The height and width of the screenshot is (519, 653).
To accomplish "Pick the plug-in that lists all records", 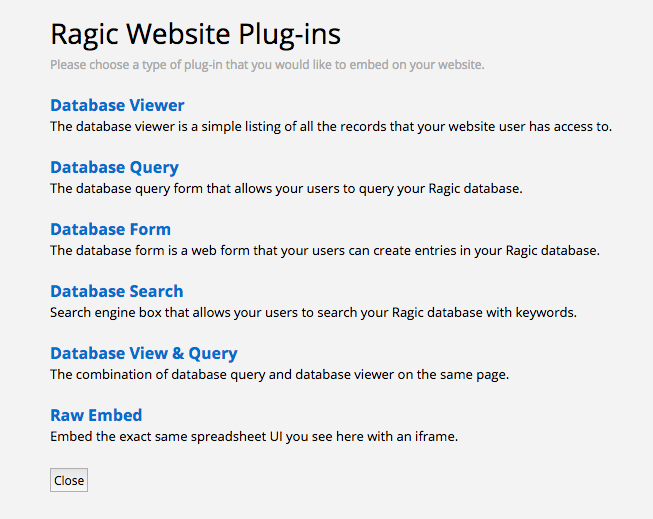I will click(x=117, y=105).
